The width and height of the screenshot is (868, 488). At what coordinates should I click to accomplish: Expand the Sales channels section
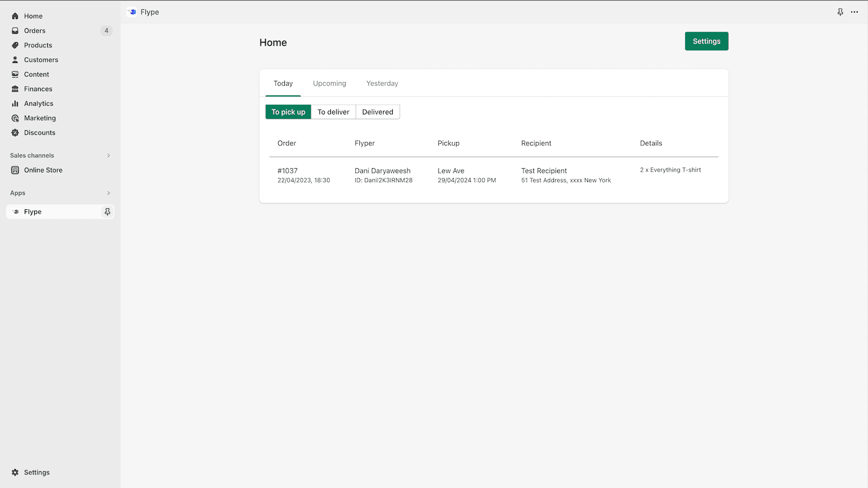pos(108,156)
